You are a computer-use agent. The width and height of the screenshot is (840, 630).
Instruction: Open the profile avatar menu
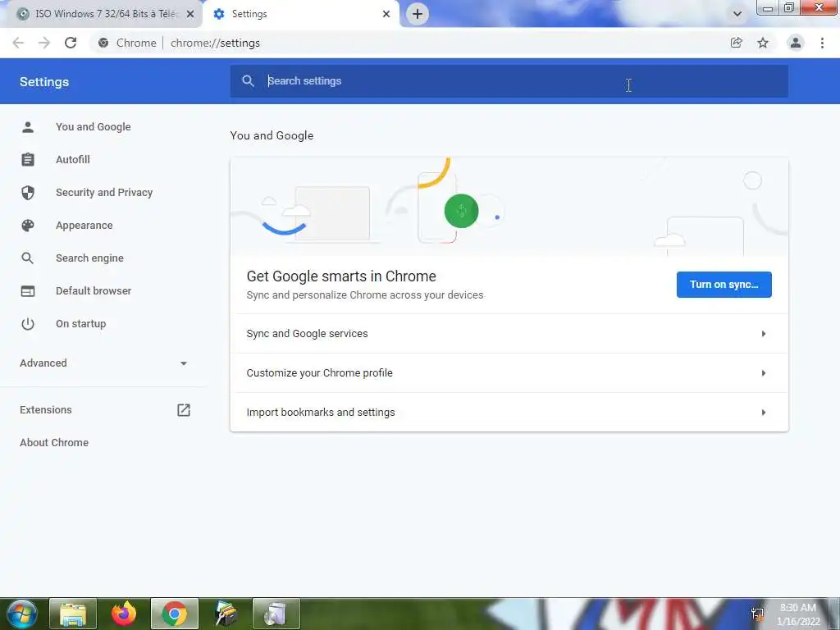[796, 43]
